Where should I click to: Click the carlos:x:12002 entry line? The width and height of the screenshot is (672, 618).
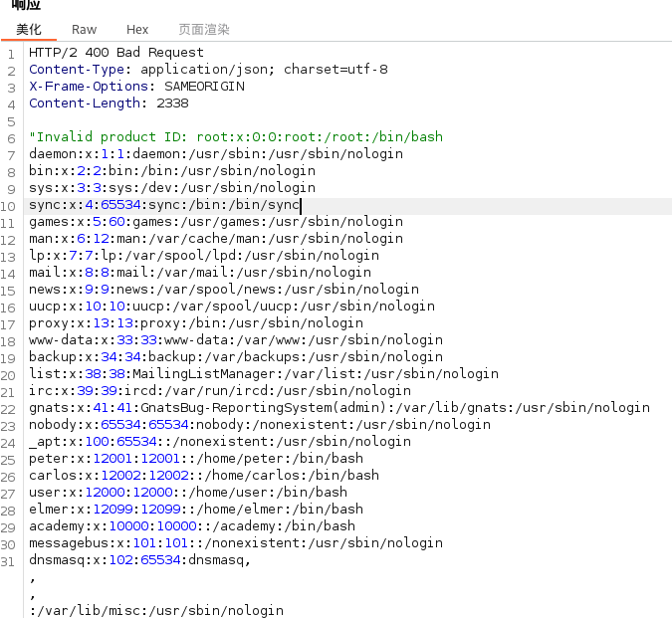point(204,476)
